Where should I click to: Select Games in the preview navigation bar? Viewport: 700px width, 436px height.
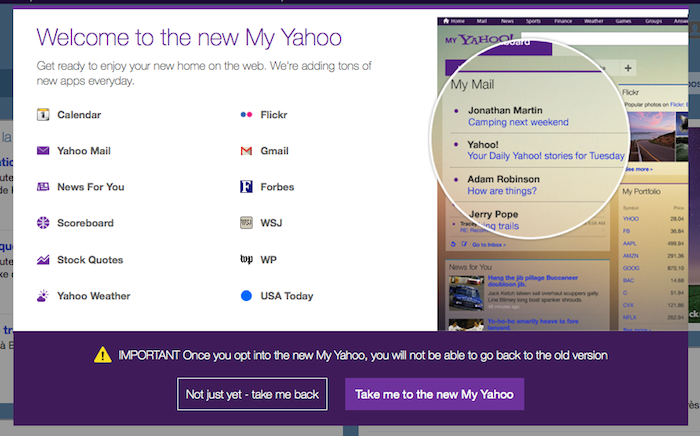pos(623,21)
